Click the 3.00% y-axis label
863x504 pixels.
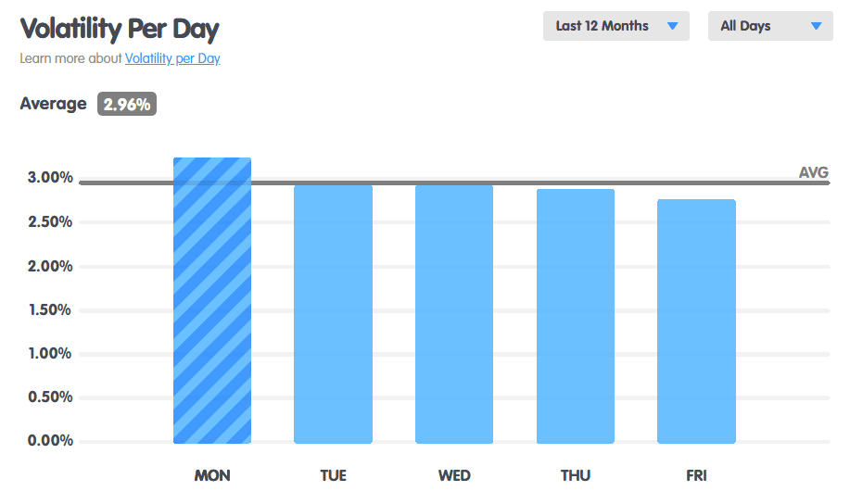coord(50,177)
